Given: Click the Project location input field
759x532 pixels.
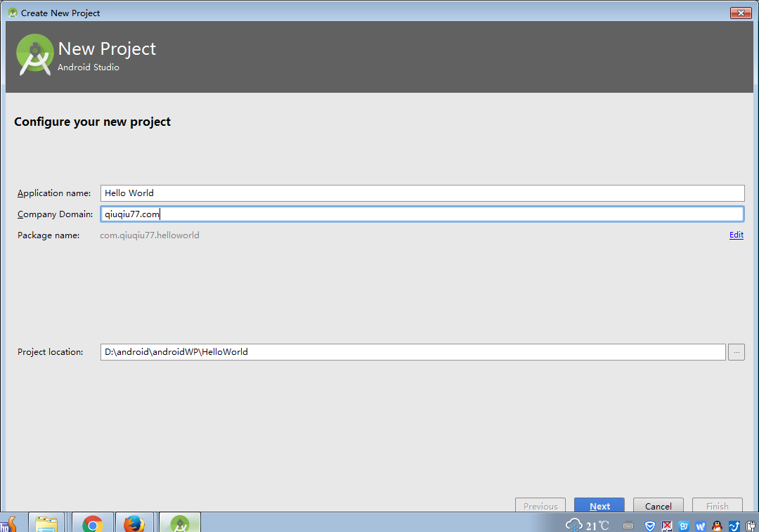Looking at the screenshot, I should point(413,352).
